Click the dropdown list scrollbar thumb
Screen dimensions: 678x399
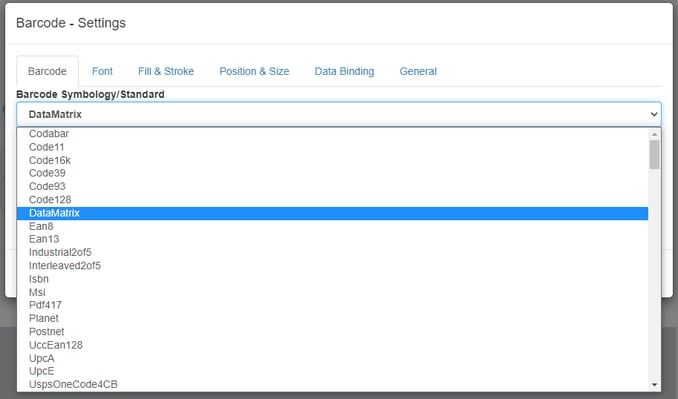point(654,155)
